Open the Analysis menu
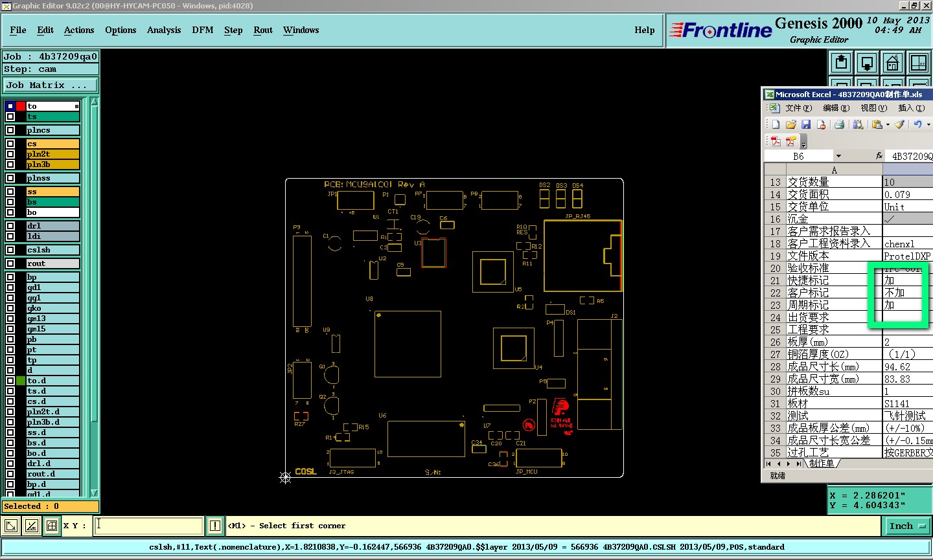 [x=164, y=30]
